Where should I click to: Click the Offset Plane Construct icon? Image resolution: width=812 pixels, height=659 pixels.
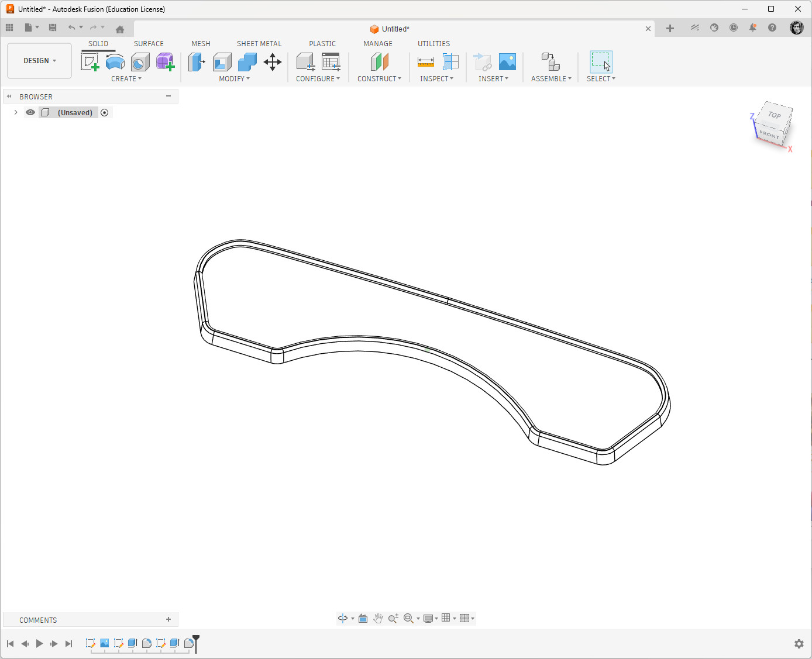pos(379,61)
